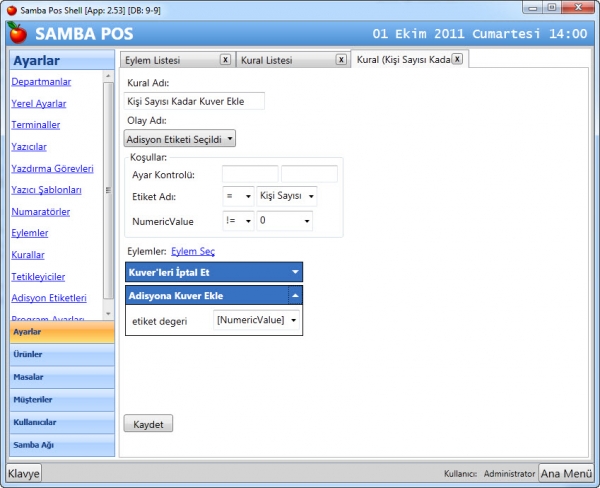The image size is (600, 488).
Task: Open Adisyon Etiketleri link
Action: coord(49,298)
